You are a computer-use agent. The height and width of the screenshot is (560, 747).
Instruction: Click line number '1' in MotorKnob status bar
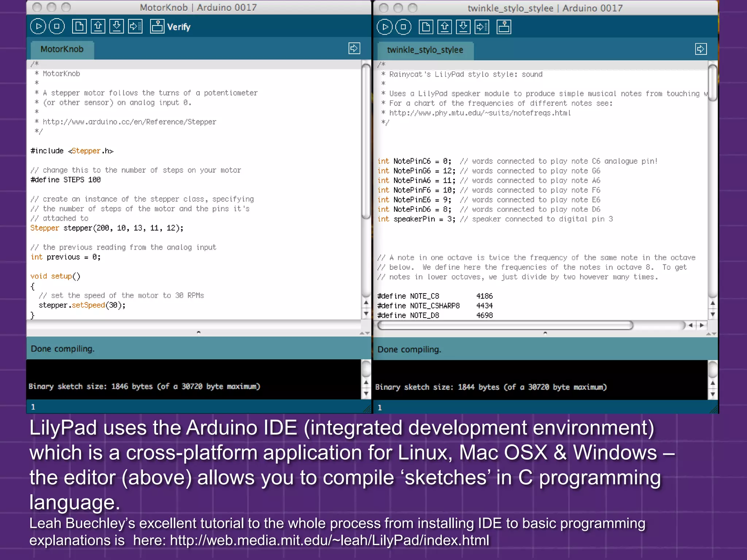tap(33, 407)
